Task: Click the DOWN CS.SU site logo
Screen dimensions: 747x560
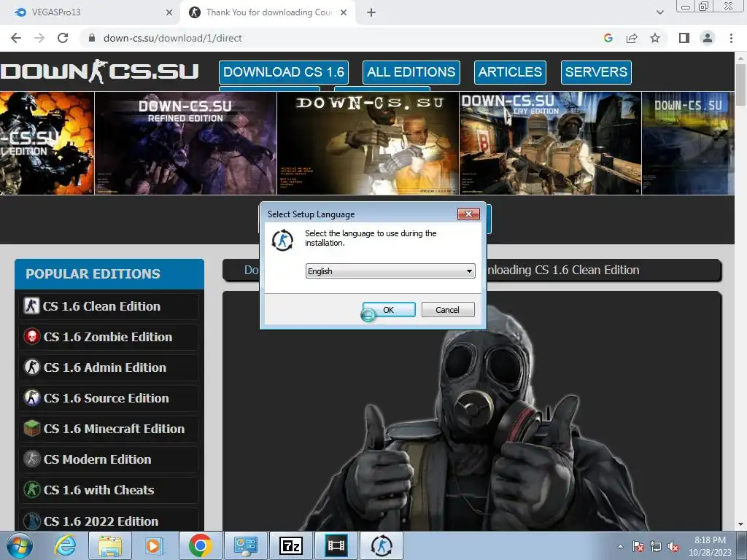Action: 99,71
